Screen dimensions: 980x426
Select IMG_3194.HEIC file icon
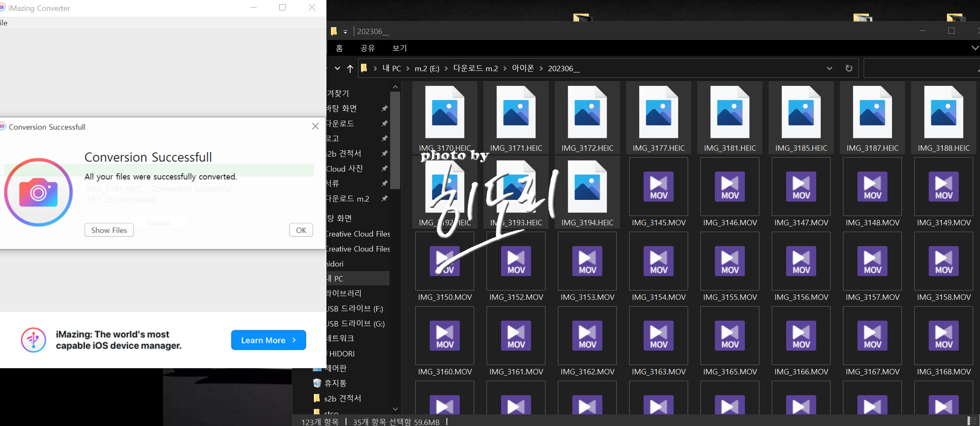point(587,187)
